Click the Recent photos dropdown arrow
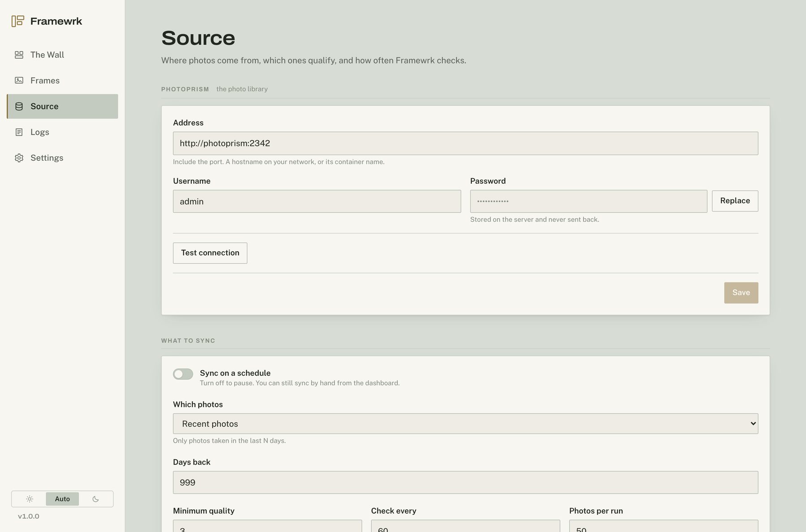The height and width of the screenshot is (532, 806). 753,424
